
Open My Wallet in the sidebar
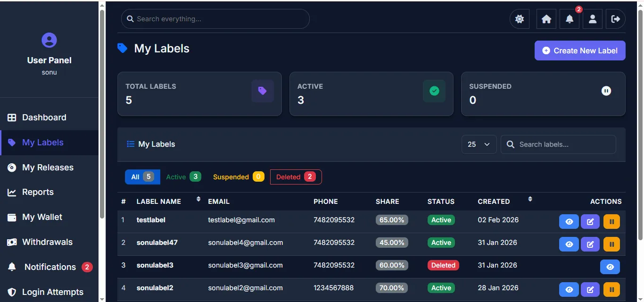pyautogui.click(x=49, y=217)
